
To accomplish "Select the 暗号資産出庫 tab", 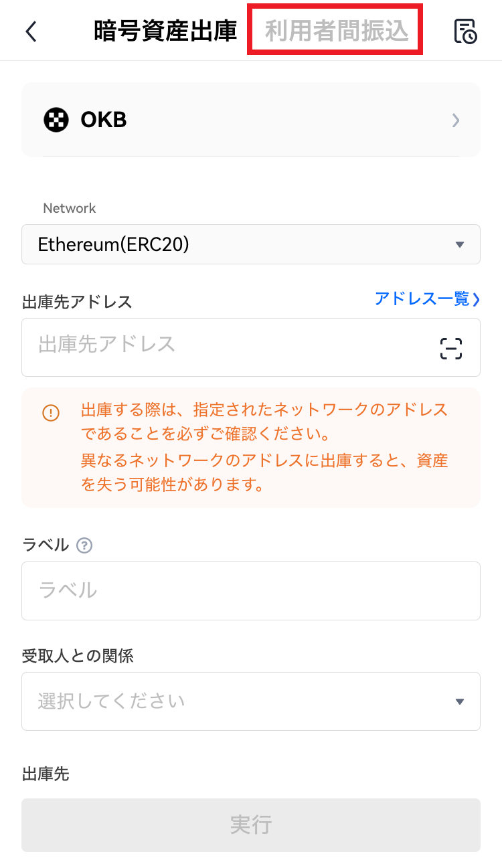I will click(x=165, y=31).
